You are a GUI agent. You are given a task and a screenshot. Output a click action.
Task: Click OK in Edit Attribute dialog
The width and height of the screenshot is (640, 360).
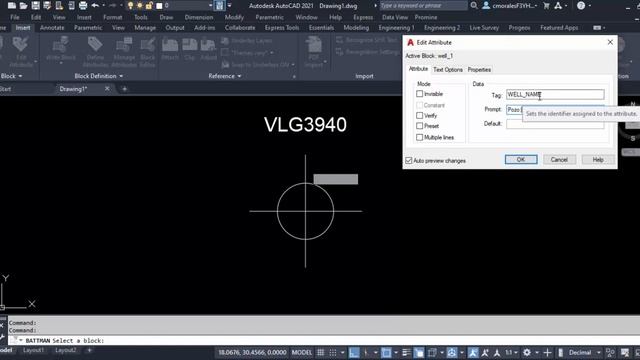click(x=521, y=160)
